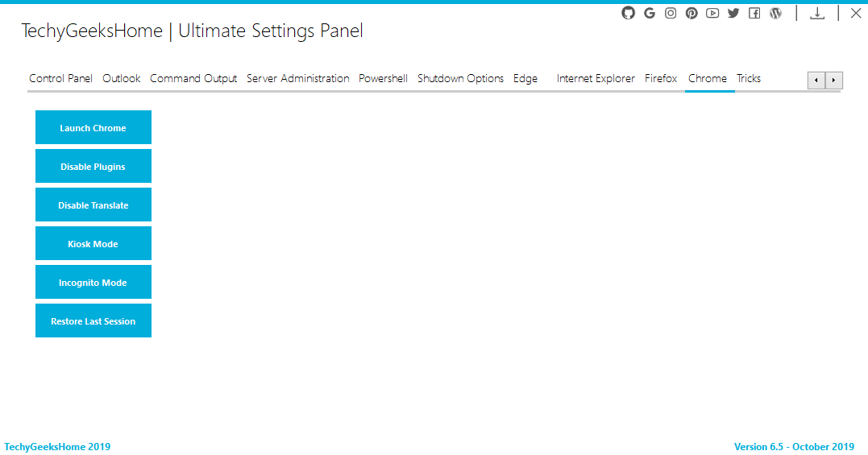This screenshot has width=868, height=455.
Task: Switch to the Tricks tab
Action: click(x=749, y=78)
